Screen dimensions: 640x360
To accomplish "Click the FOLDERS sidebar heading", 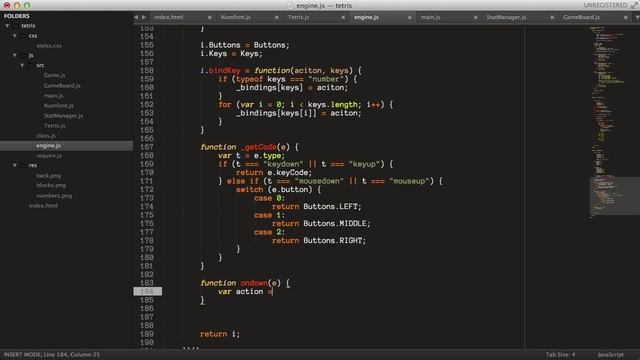I will 17,16.
